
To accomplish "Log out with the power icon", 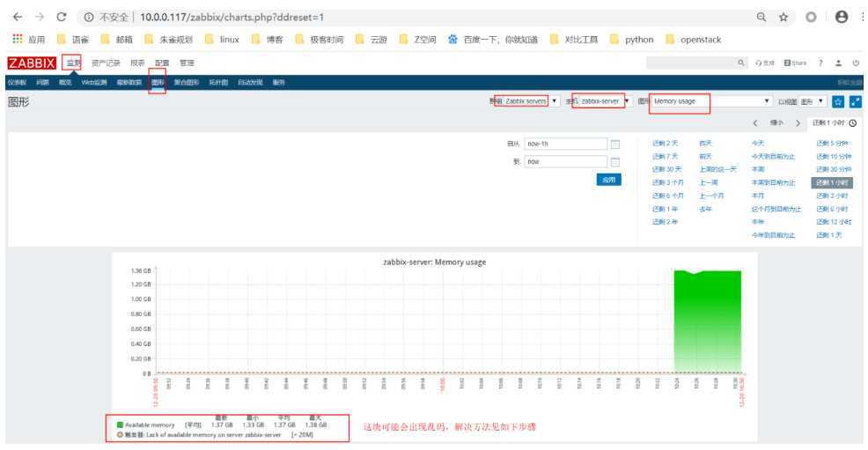I will point(856,63).
